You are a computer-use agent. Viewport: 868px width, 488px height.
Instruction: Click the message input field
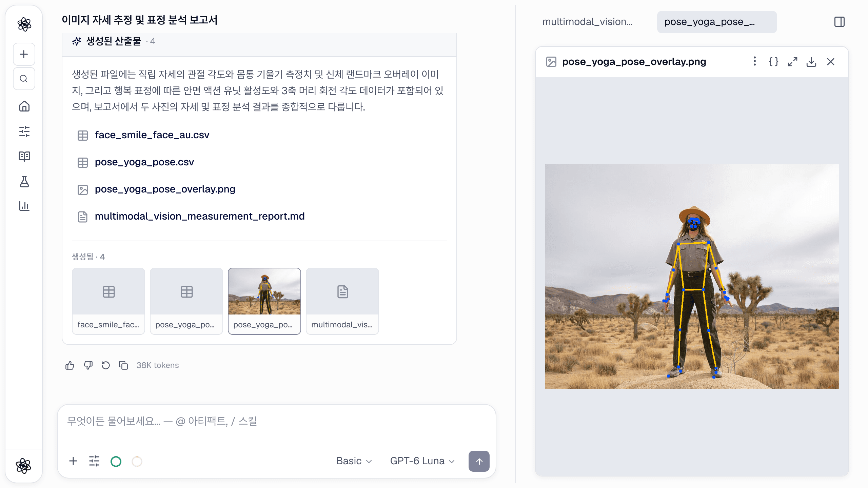(276, 422)
